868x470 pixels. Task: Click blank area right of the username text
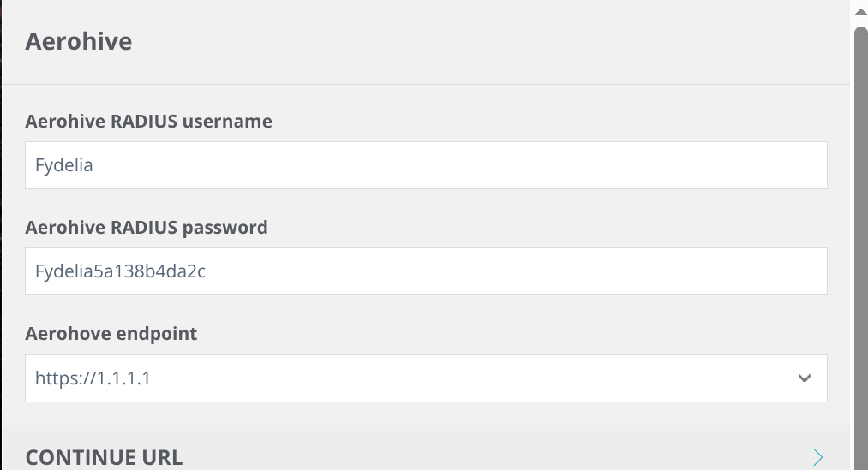pos(514,165)
